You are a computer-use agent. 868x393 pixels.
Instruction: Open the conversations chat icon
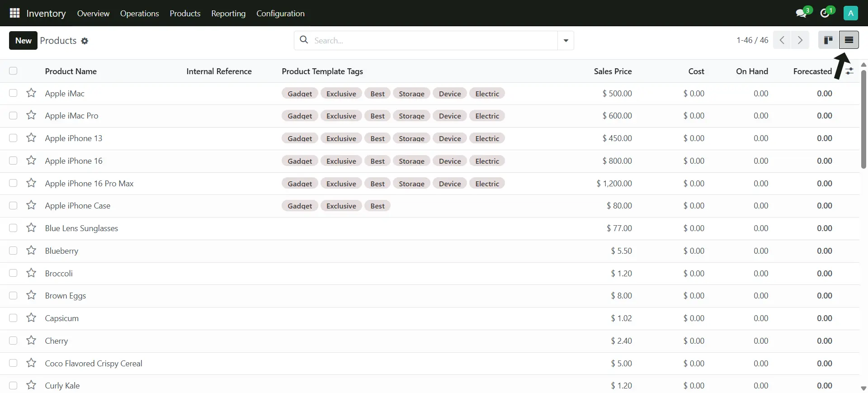point(802,13)
